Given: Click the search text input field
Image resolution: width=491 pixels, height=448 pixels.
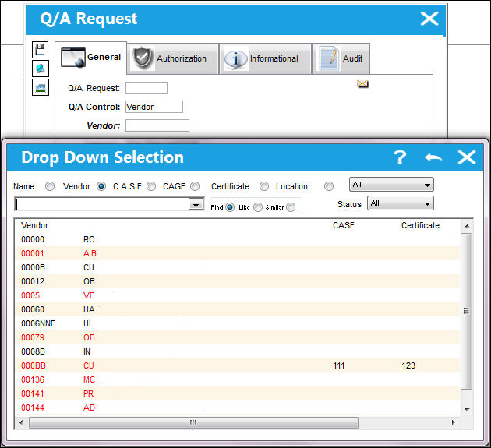Looking at the screenshot, I should [x=102, y=204].
